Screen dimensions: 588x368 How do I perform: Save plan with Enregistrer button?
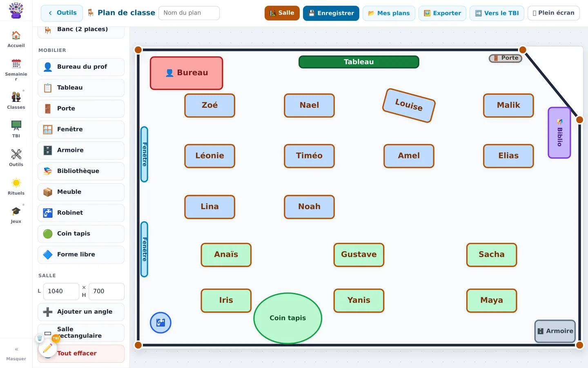331,13
